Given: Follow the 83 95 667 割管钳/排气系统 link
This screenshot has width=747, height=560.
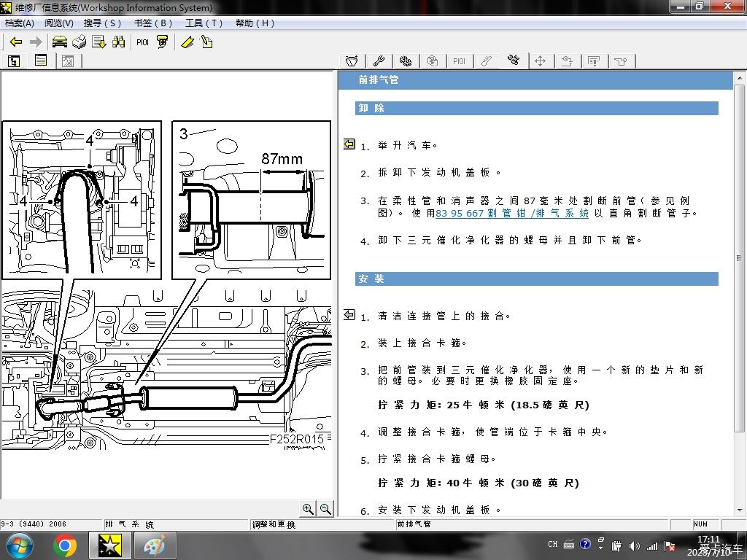Looking at the screenshot, I should (512, 214).
